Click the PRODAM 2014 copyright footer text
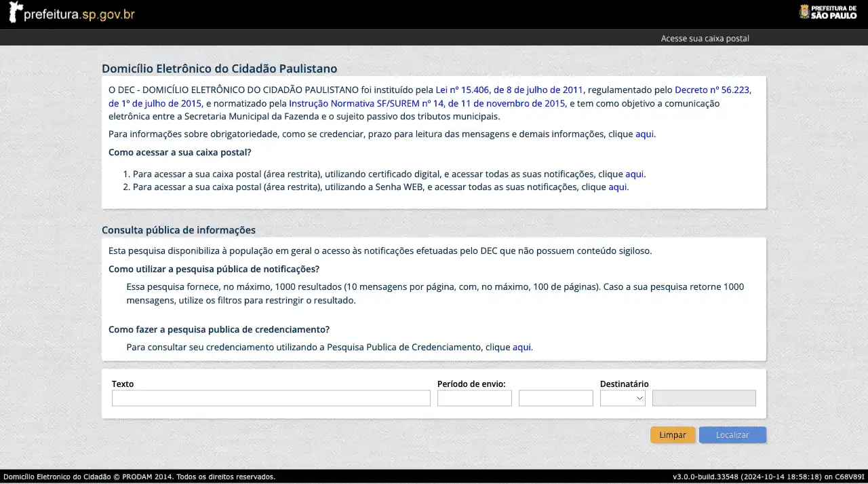This screenshot has width=868, height=484. click(x=139, y=477)
